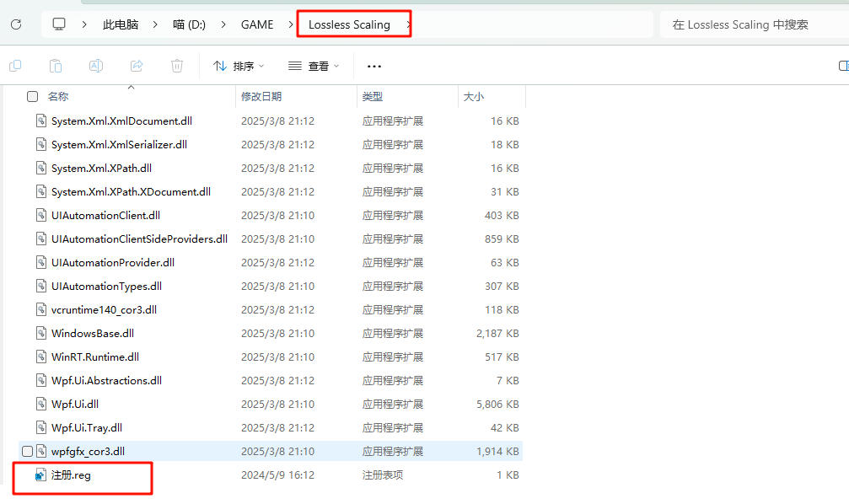Screen dimensions: 849x504
Task: Click the file icon of WindowsBase.dll
Action: (x=41, y=334)
